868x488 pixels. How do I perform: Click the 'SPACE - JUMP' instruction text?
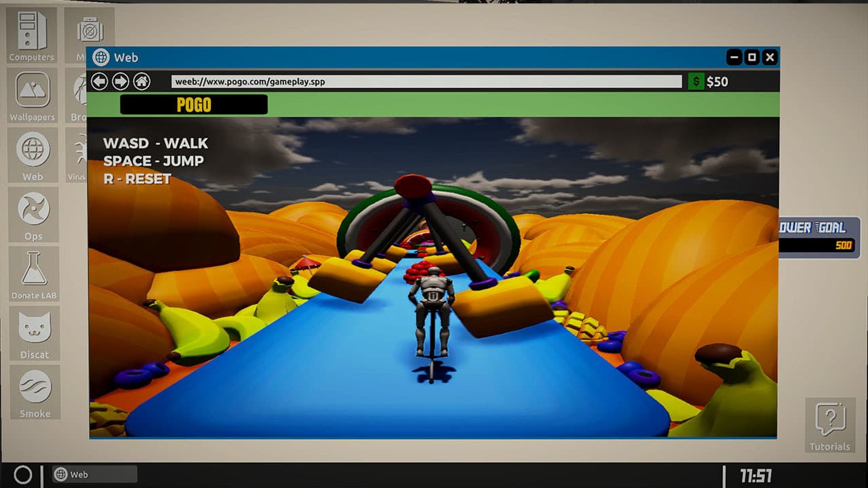[x=153, y=161]
